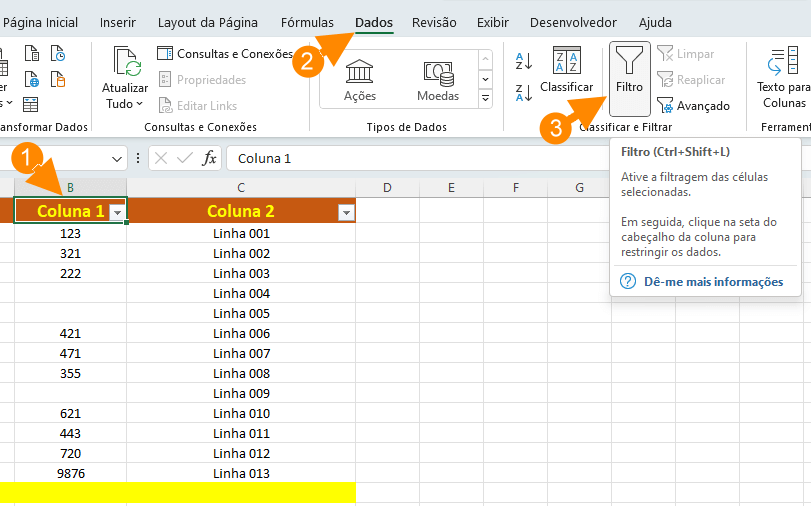
Task: Select the cell containing 421
Action: [70, 333]
